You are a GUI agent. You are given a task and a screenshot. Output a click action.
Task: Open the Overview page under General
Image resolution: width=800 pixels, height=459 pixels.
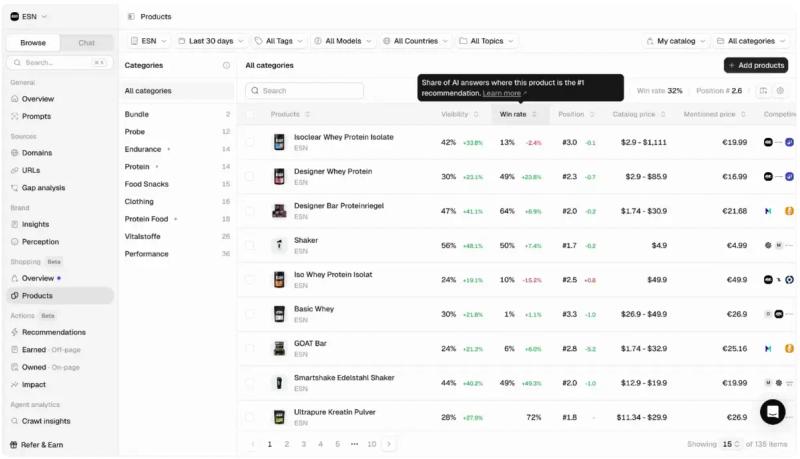tap(37, 99)
